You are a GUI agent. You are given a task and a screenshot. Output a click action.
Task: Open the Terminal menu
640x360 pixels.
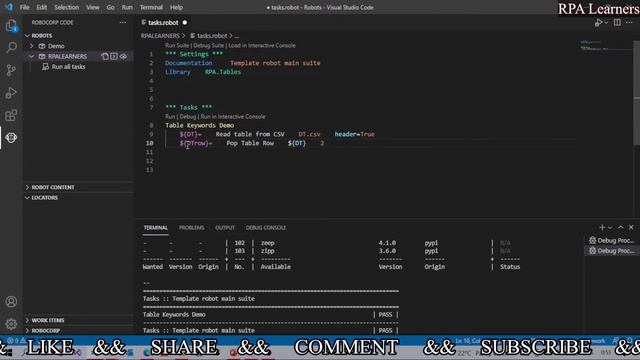pos(151,7)
